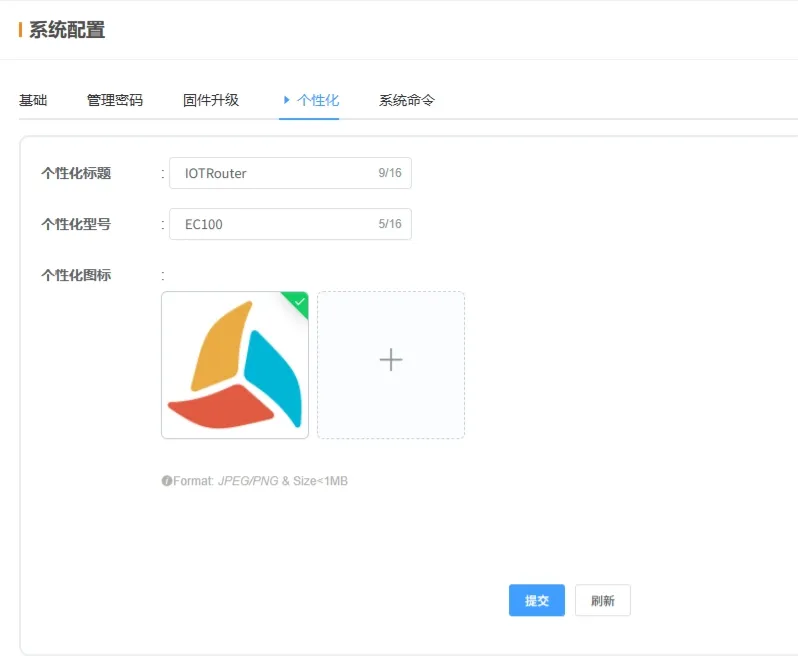The width and height of the screenshot is (798, 656).
Task: Go to the 固件升级 tab
Action: (x=211, y=100)
